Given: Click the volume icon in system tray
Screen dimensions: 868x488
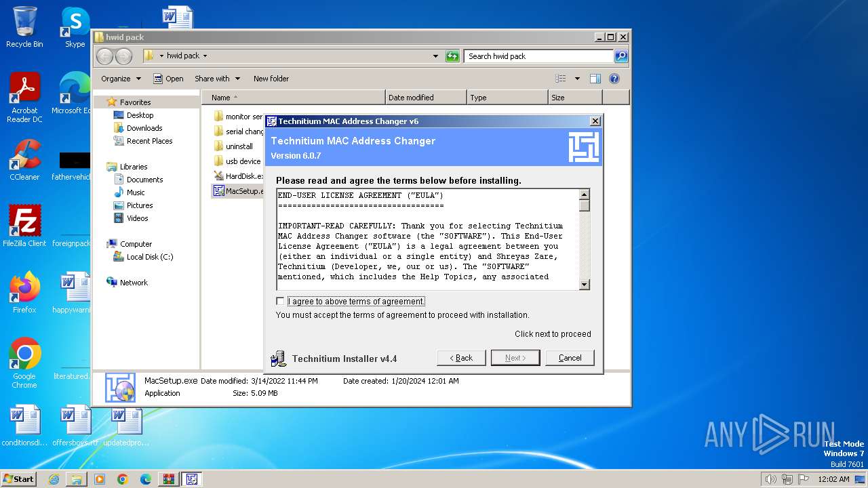Looking at the screenshot, I should click(770, 479).
